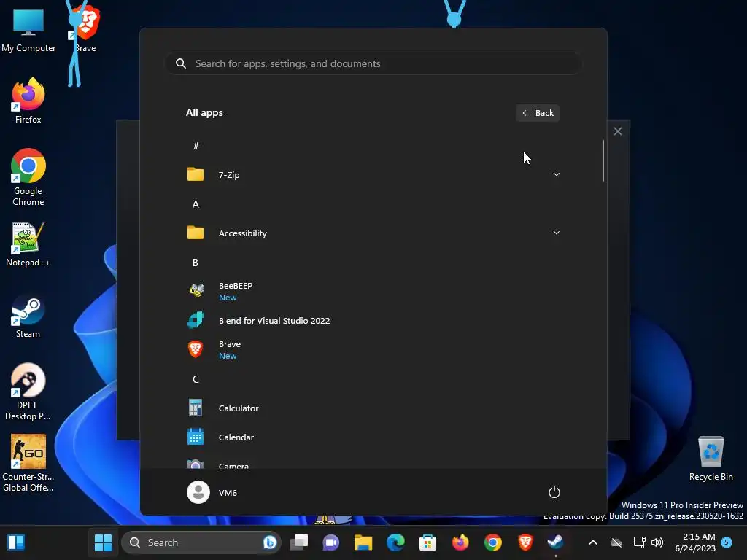
Task: Open Task View on taskbar
Action: click(299, 542)
